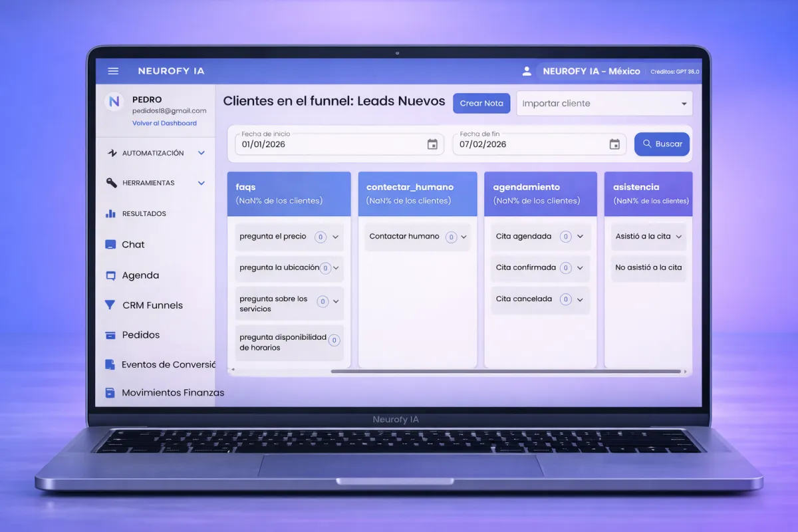Click the Movimientos Finanzas icon
This screenshot has width=798, height=532.
(x=110, y=393)
